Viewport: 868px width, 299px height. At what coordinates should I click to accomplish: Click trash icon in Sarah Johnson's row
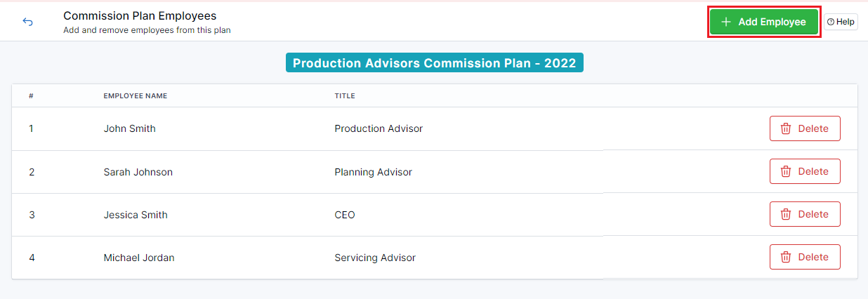[x=786, y=171]
